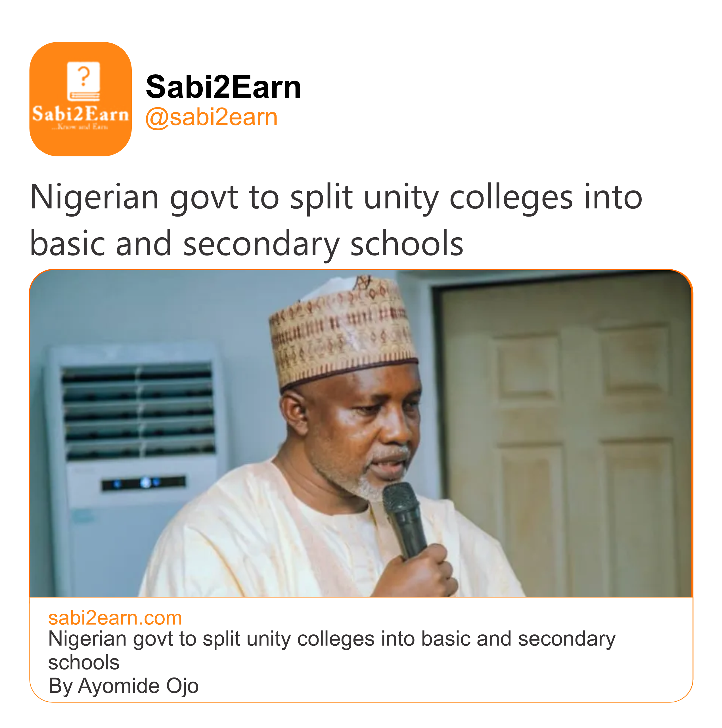Click the 'By Ayomide Ojo' byline

(x=123, y=686)
